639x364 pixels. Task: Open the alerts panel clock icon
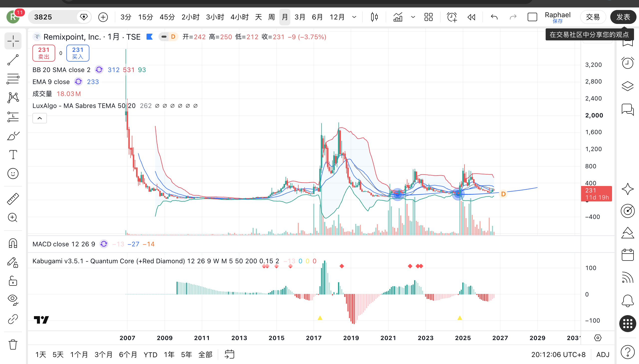pos(628,63)
